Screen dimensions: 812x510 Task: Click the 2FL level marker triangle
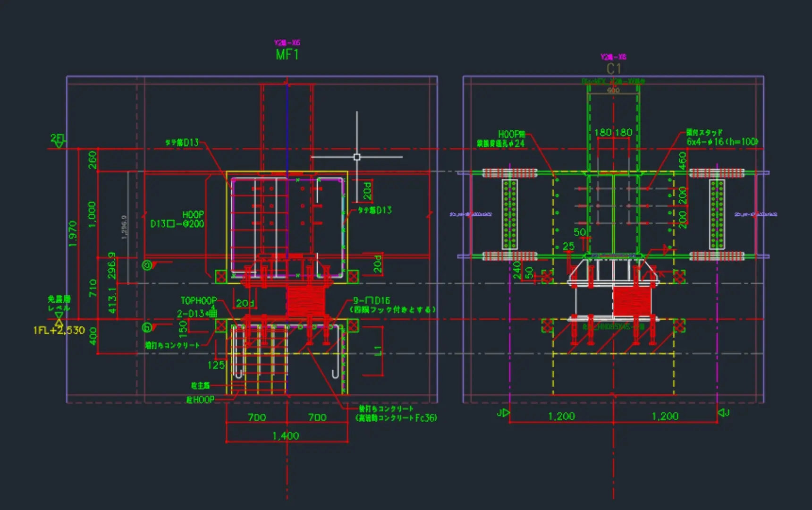tap(59, 144)
